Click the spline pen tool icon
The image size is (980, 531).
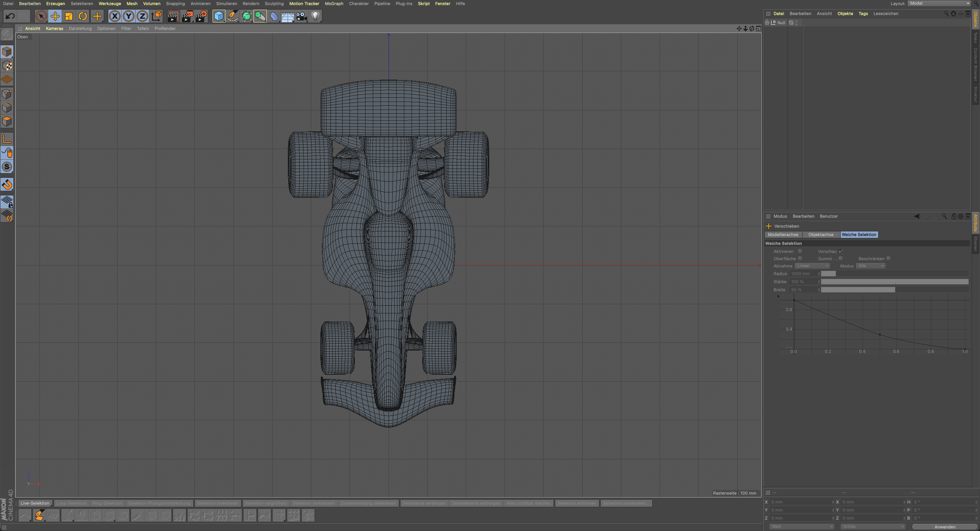pyautogui.click(x=232, y=16)
